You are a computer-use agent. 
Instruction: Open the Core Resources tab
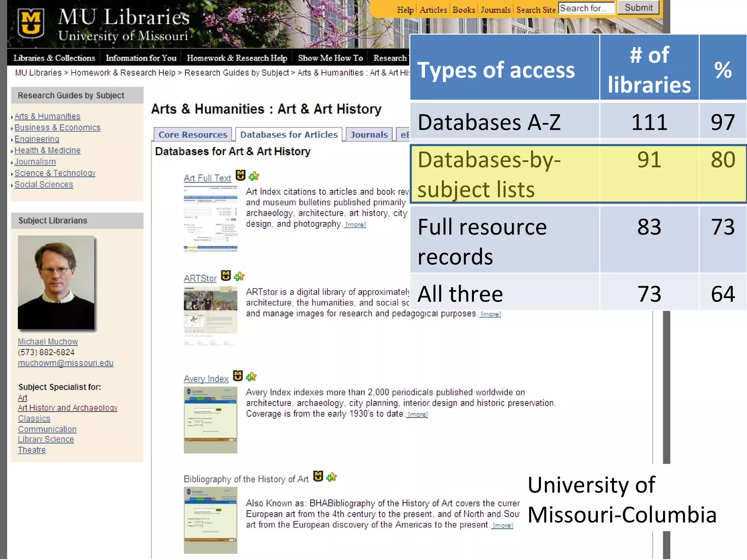coord(193,135)
